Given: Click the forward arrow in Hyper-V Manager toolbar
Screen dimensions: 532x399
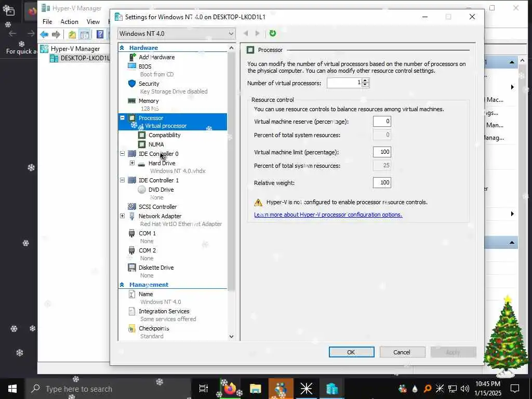Looking at the screenshot, I should [56, 34].
